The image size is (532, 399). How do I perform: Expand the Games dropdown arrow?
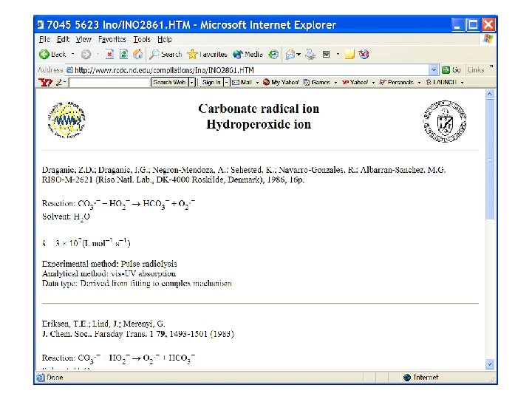(x=335, y=83)
